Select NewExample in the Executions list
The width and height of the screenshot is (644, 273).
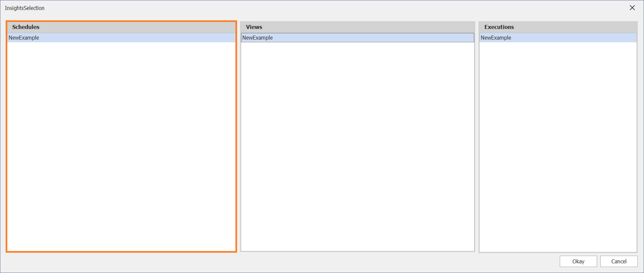[x=558, y=38]
